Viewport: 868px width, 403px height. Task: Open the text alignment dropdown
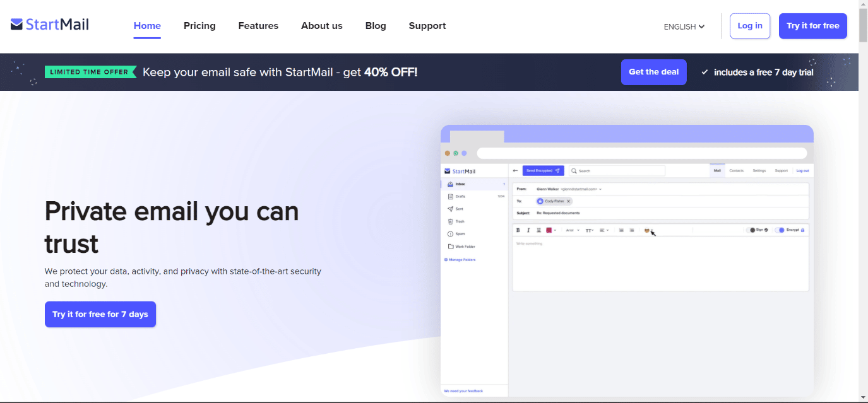604,230
